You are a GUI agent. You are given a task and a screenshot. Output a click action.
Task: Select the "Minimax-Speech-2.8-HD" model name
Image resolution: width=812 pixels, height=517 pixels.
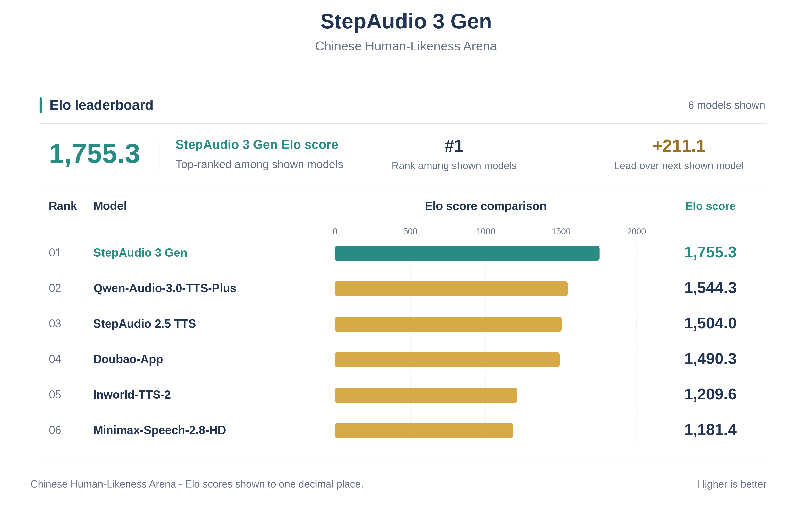[x=160, y=430]
